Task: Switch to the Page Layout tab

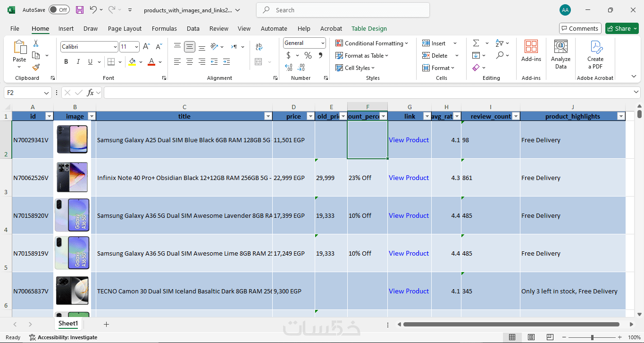Action: pyautogui.click(x=125, y=28)
